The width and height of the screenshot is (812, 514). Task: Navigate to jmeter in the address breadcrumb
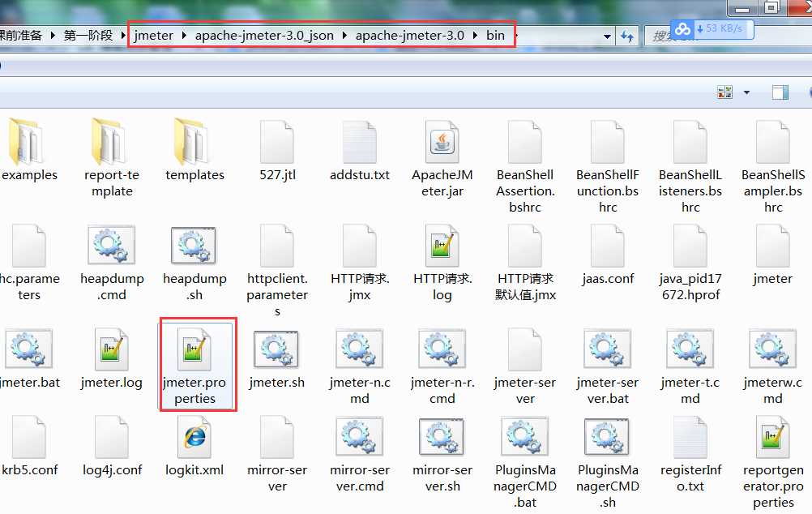click(153, 35)
